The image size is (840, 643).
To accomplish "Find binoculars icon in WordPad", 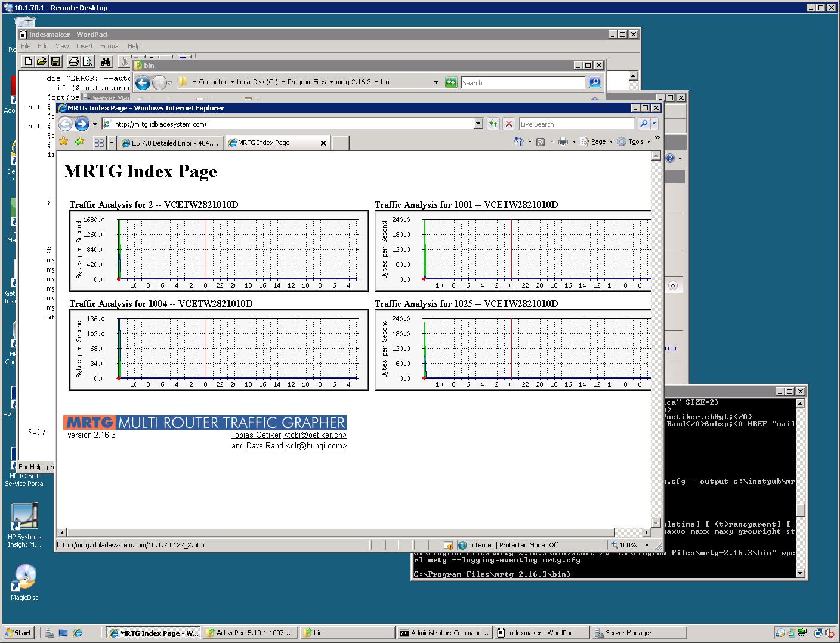I will point(106,61).
